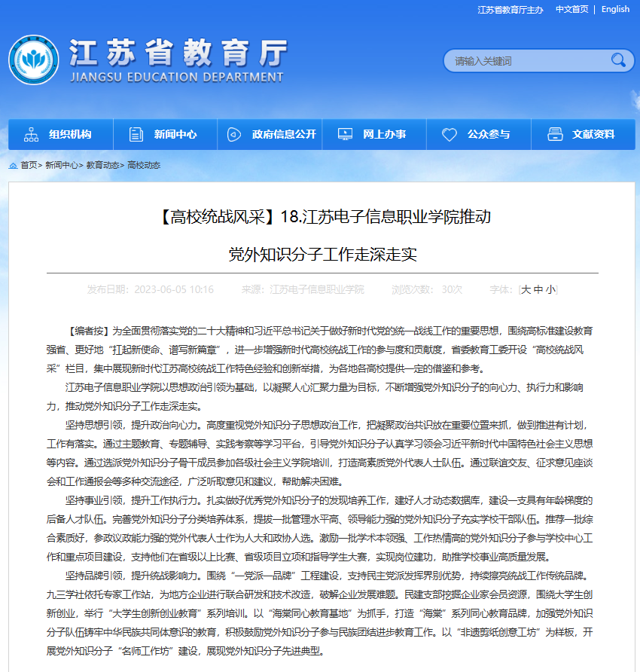Screen dimensions: 640x672
Task: Click the breadcrumb home icon
Action: [14, 166]
